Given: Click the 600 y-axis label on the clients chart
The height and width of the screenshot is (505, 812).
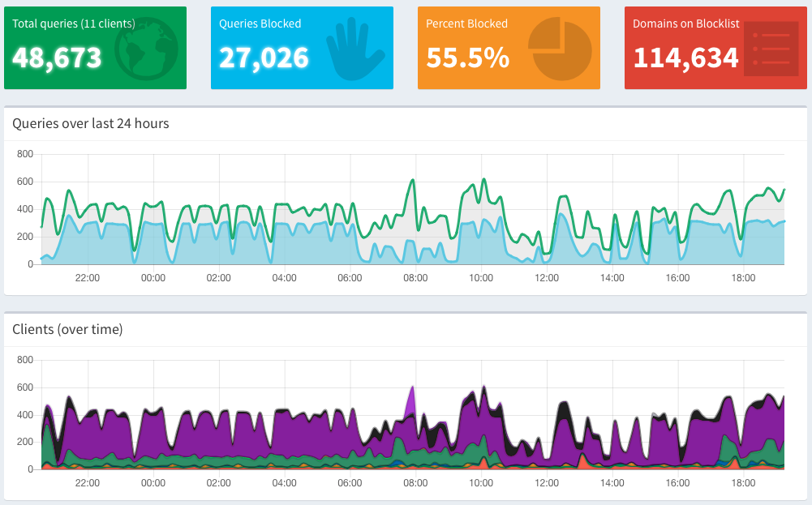Looking at the screenshot, I should point(24,387).
